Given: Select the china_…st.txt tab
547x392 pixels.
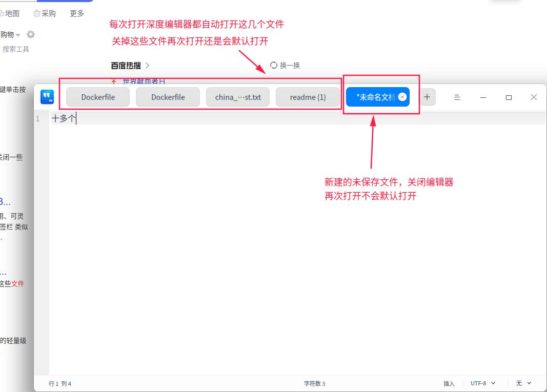Looking at the screenshot, I should tap(237, 96).
